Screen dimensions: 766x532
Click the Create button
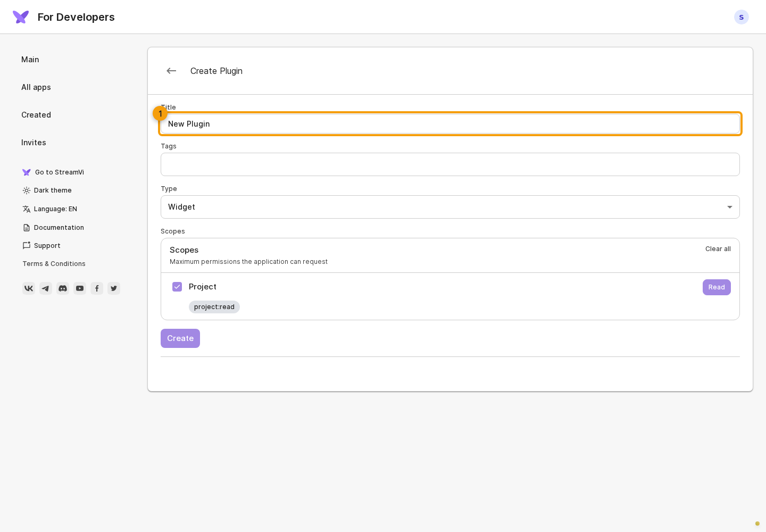point(180,338)
